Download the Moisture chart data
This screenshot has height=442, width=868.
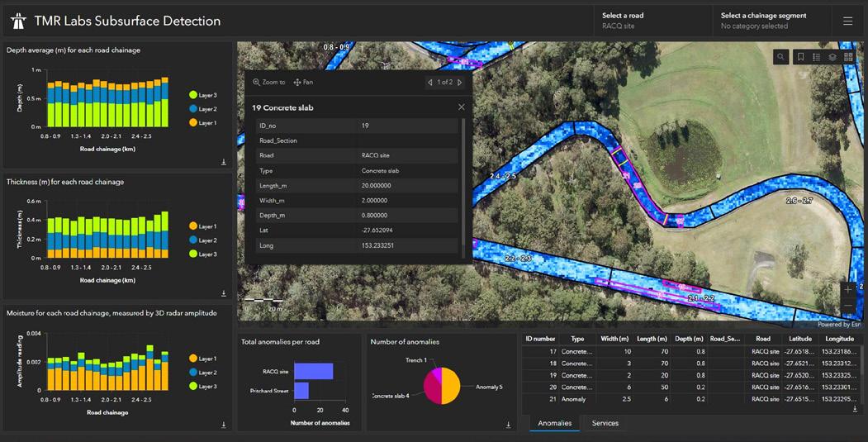(x=224, y=425)
